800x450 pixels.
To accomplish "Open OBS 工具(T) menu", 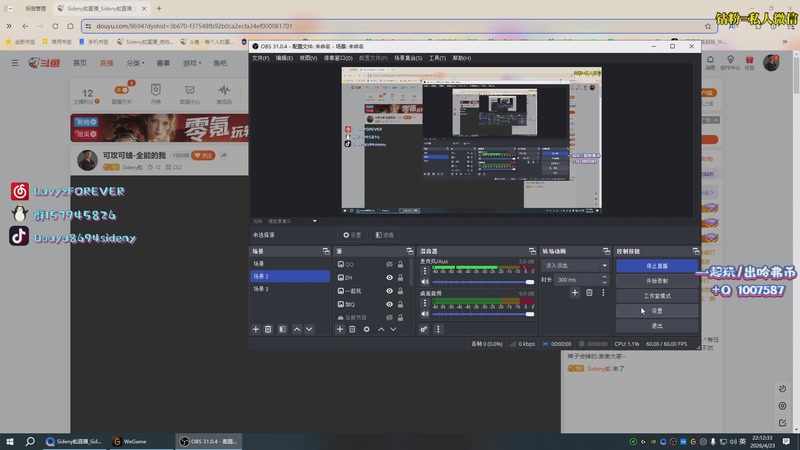I will click(437, 58).
